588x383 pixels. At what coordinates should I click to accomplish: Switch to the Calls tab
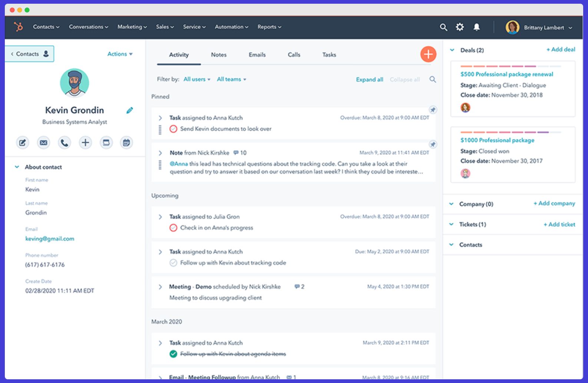[x=294, y=55]
